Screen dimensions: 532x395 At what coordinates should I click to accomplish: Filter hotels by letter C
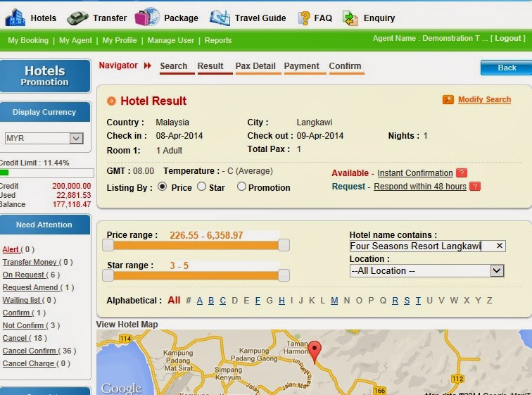[x=222, y=301]
